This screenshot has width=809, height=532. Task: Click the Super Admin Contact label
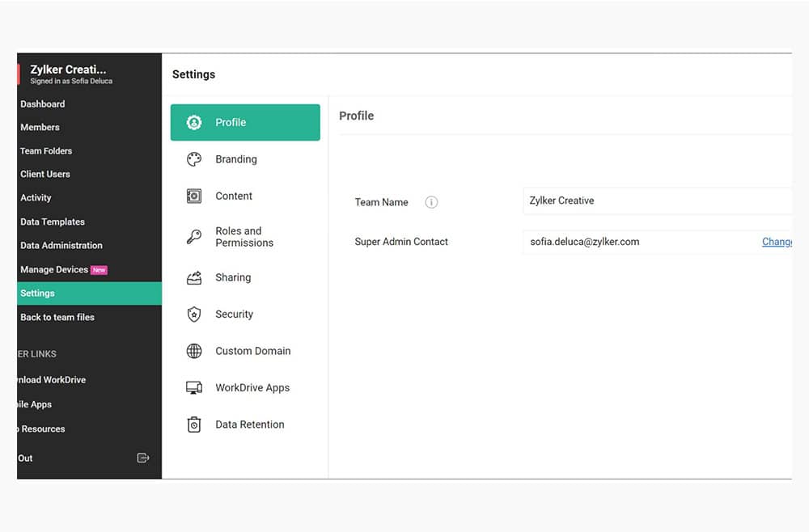pyautogui.click(x=401, y=242)
